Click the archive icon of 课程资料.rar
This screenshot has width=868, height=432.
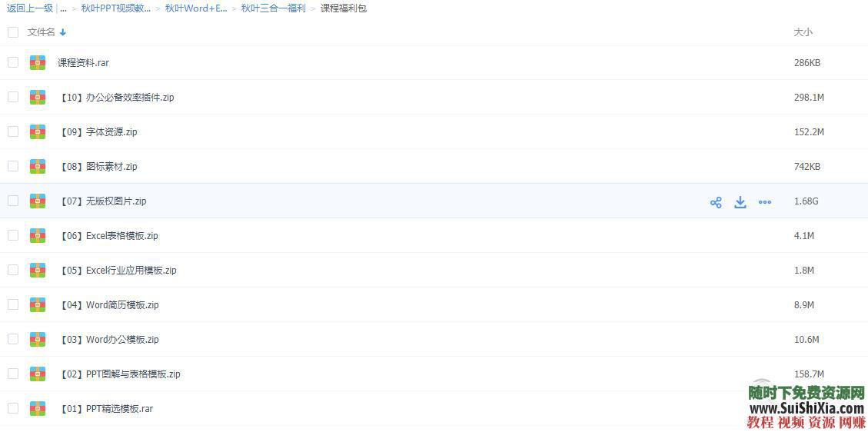point(38,63)
